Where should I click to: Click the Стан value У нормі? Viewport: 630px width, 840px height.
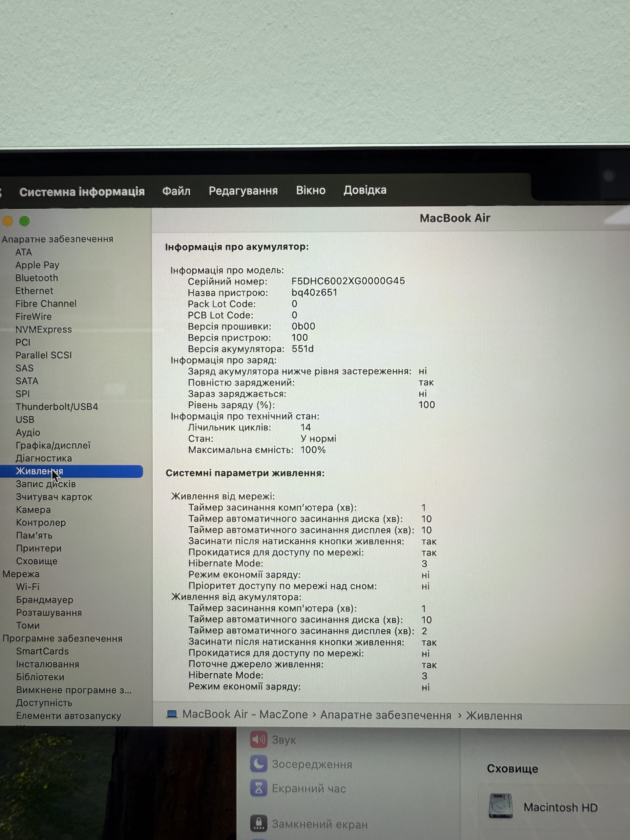319,439
